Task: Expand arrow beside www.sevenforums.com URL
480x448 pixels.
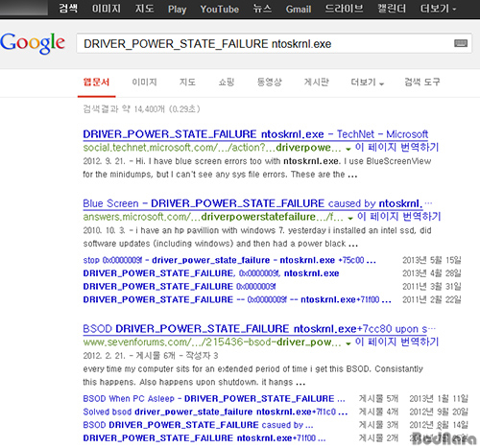Action: [348, 343]
